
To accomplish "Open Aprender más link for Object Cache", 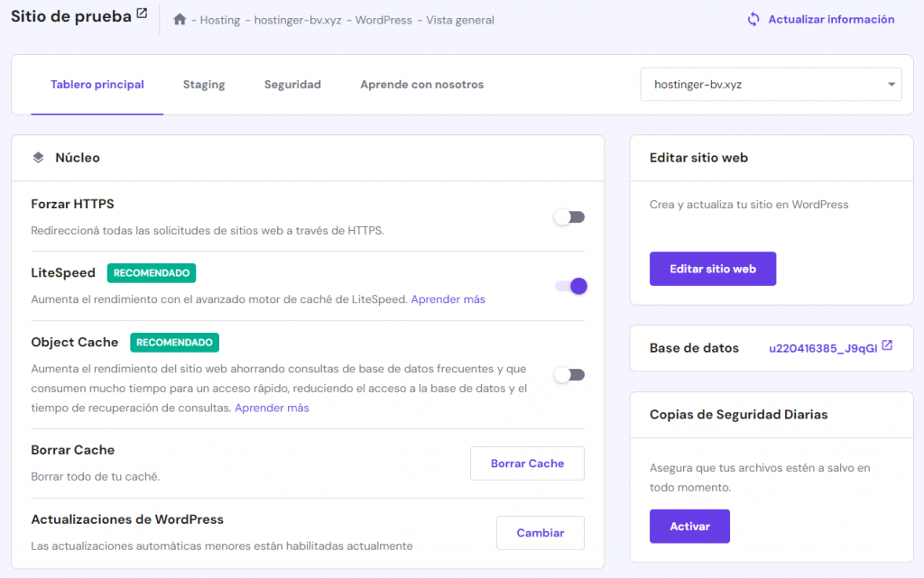I will pyautogui.click(x=272, y=408).
